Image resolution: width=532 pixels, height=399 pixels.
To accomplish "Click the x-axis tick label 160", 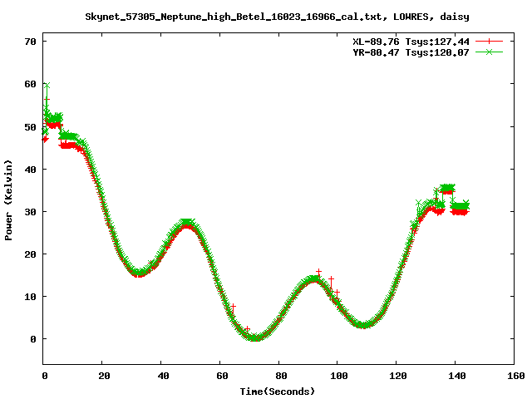I will tap(515, 376).
